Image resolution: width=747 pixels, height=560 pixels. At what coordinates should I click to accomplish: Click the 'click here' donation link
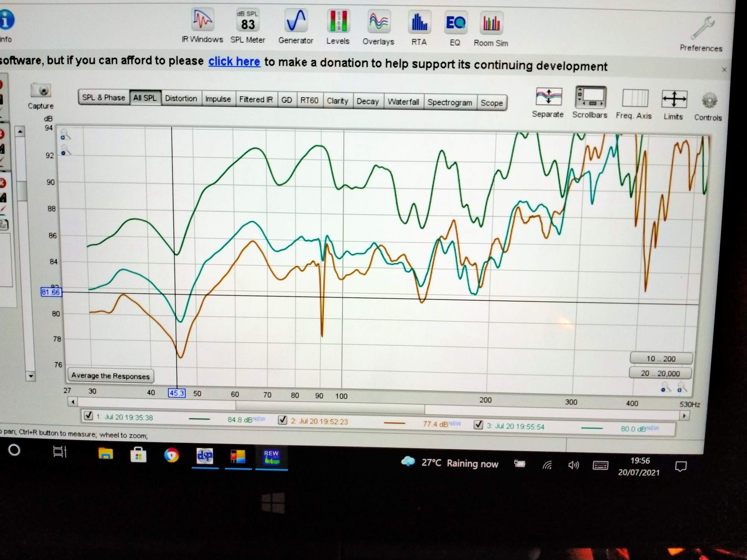tap(234, 61)
